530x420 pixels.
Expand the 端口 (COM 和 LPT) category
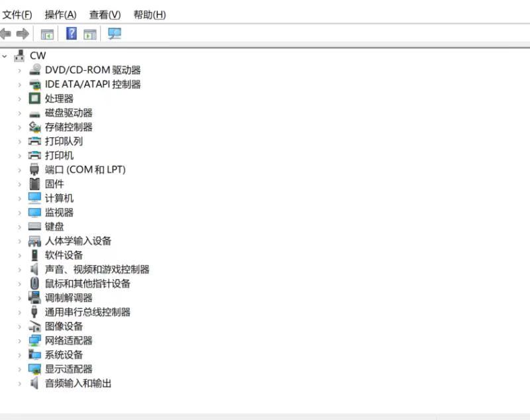pos(20,170)
